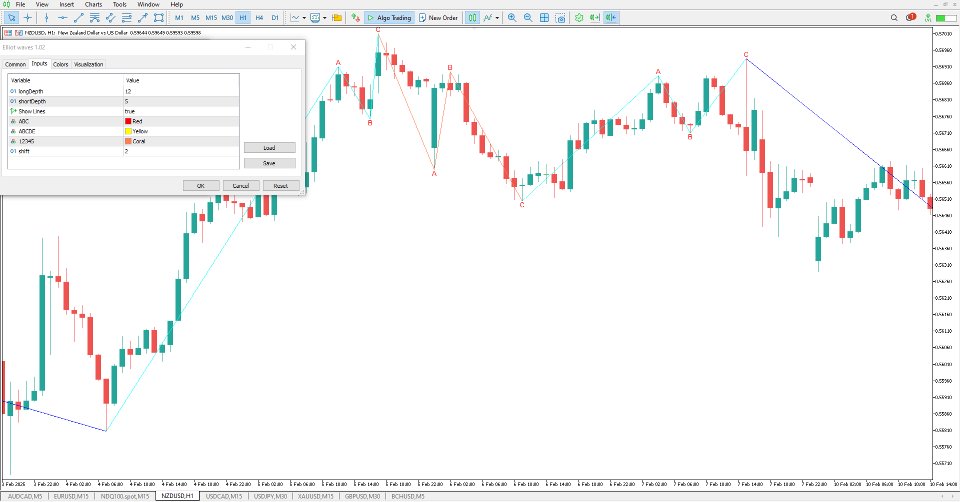Edit the shortDepth value field

pos(181,101)
